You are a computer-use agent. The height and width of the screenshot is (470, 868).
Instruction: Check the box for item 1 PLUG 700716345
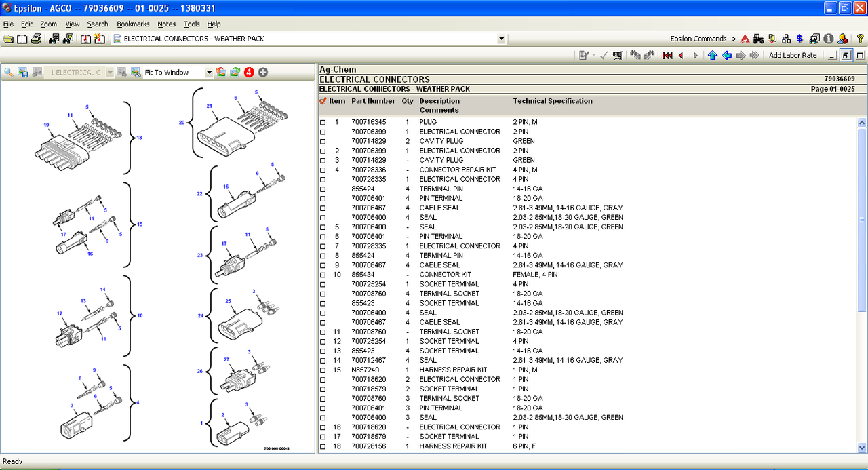point(323,123)
